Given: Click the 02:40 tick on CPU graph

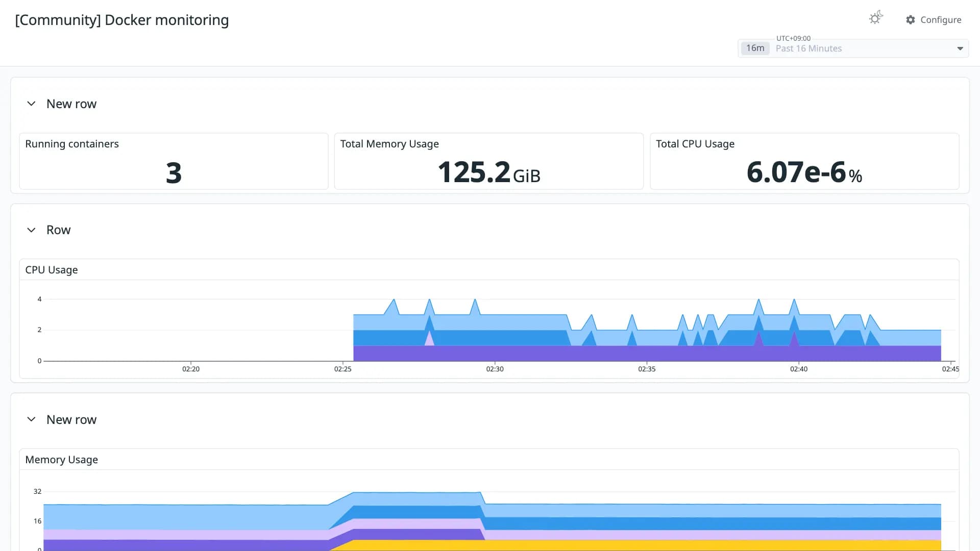Looking at the screenshot, I should point(799,369).
